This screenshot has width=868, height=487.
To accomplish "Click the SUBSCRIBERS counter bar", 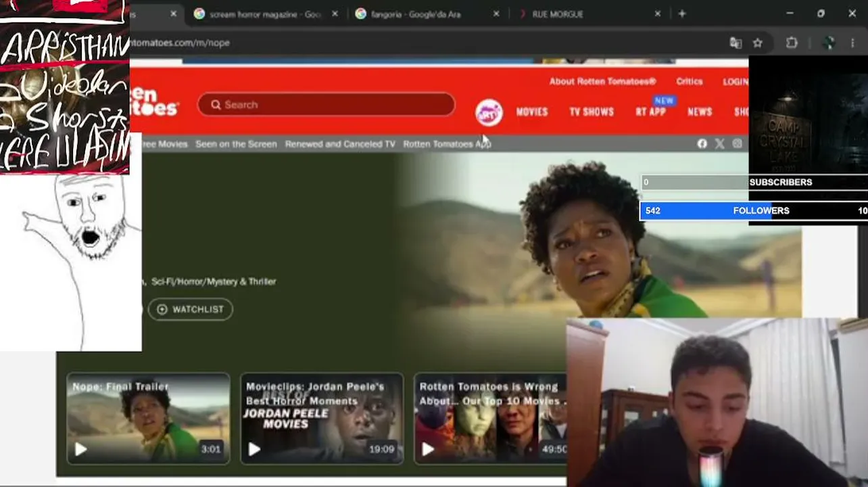I will point(754,182).
